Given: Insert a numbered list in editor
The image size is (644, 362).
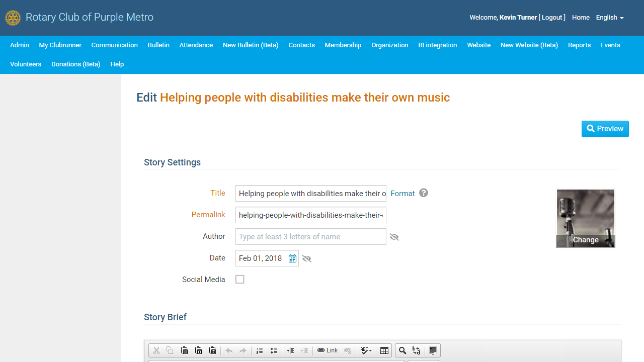Looking at the screenshot, I should coord(260,350).
